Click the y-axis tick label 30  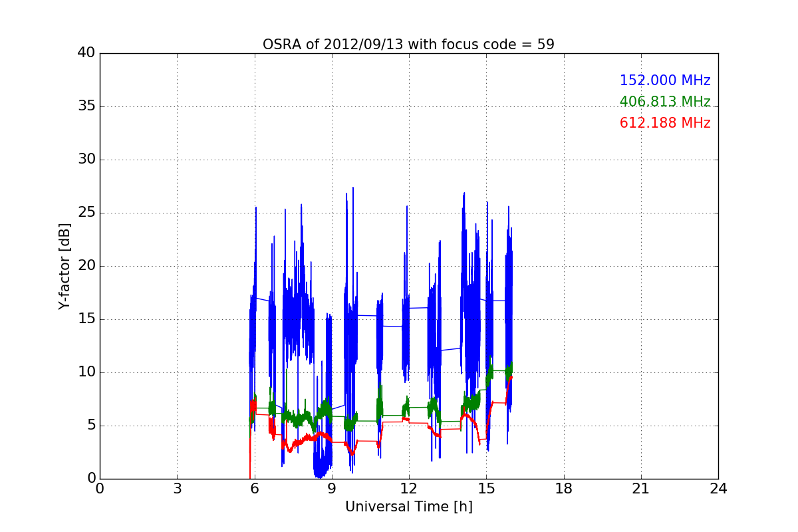(86, 160)
